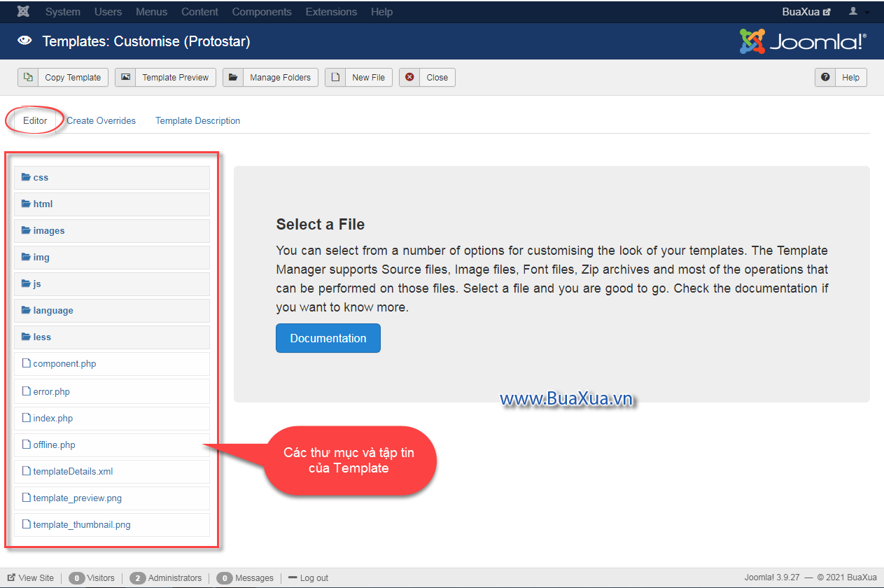Expand the img folder
884x588 pixels.
pos(112,258)
